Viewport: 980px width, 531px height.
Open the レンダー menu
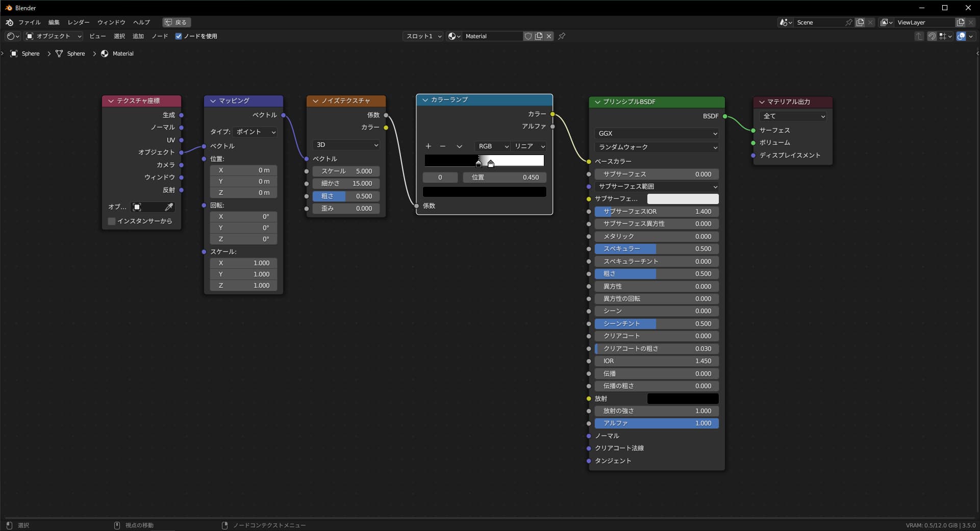[x=79, y=22]
